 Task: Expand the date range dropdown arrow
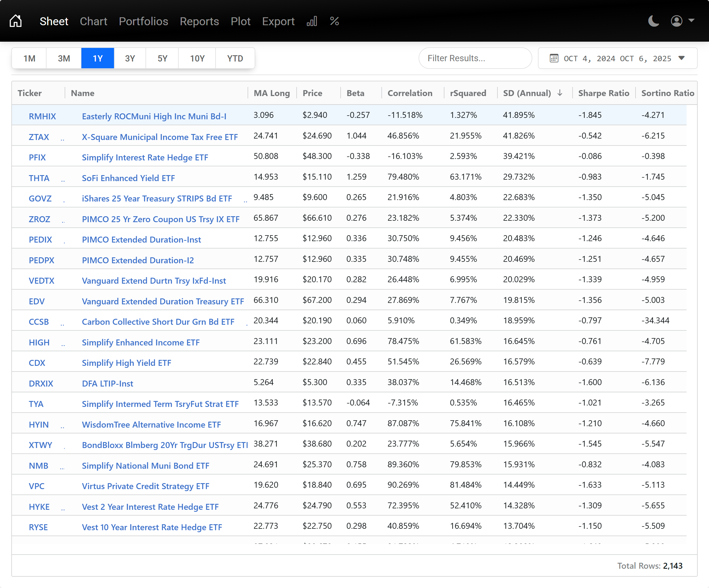[x=682, y=58]
